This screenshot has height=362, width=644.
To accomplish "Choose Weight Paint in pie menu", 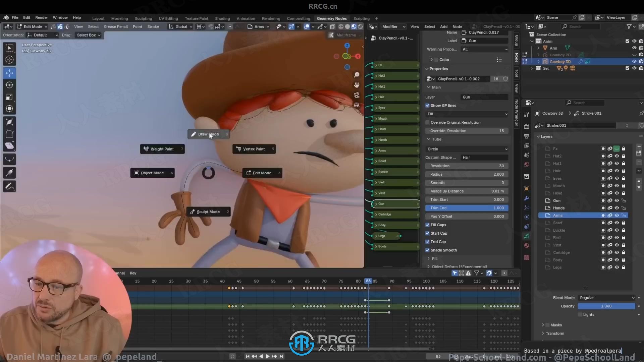I will (x=162, y=149).
